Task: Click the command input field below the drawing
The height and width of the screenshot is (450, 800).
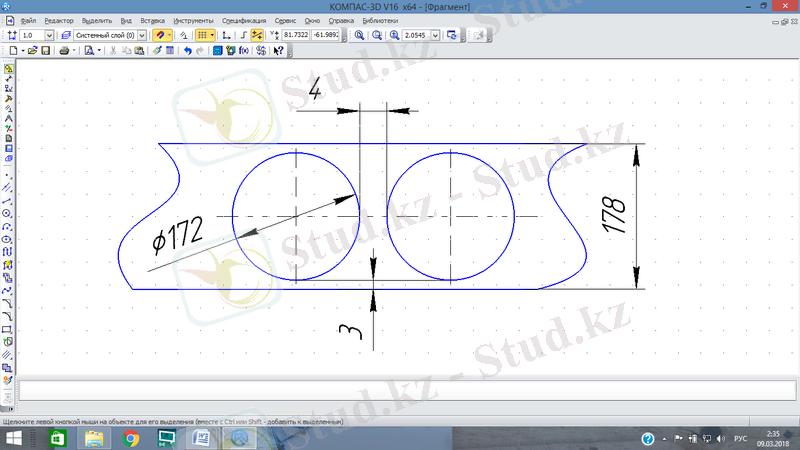Action: click(407, 390)
